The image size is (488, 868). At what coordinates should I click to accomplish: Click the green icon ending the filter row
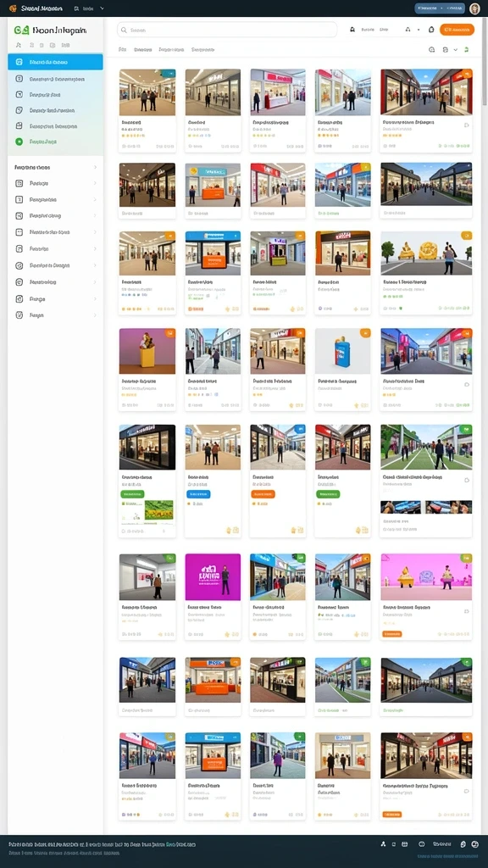click(x=467, y=49)
